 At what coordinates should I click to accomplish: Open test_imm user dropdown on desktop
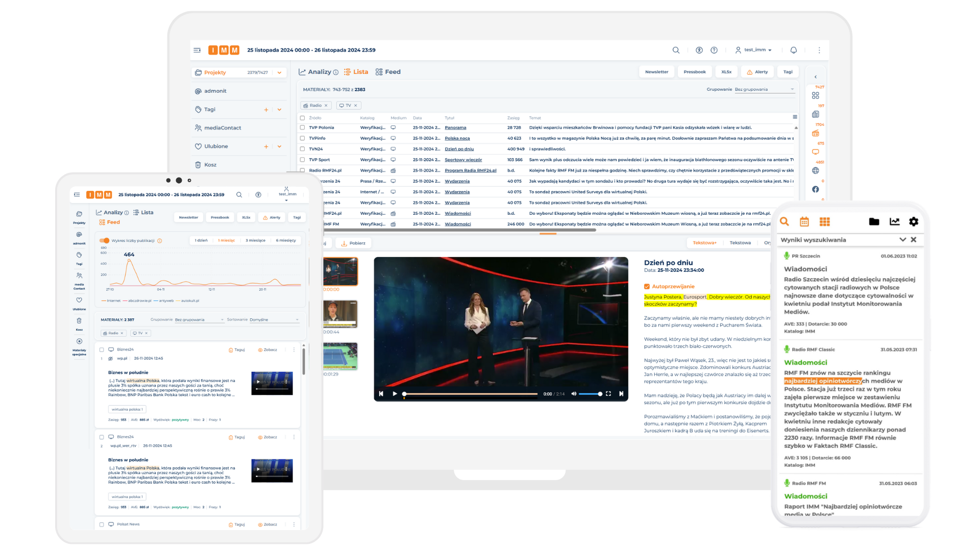(753, 50)
